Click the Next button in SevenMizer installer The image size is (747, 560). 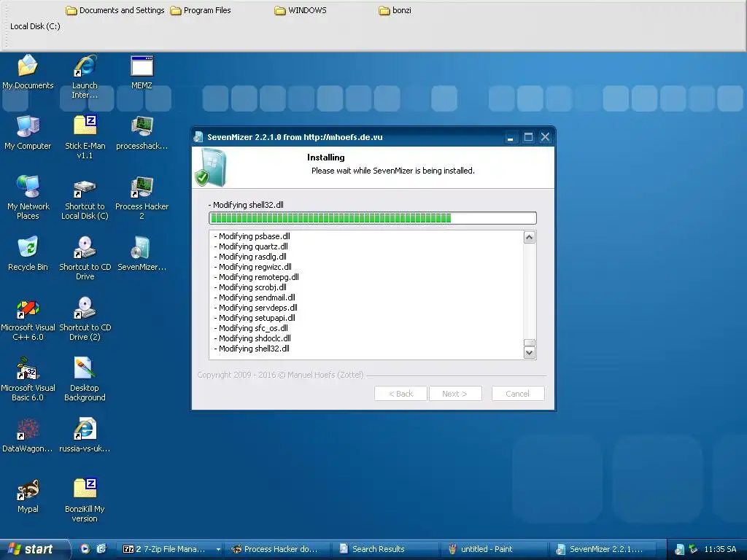(x=455, y=393)
